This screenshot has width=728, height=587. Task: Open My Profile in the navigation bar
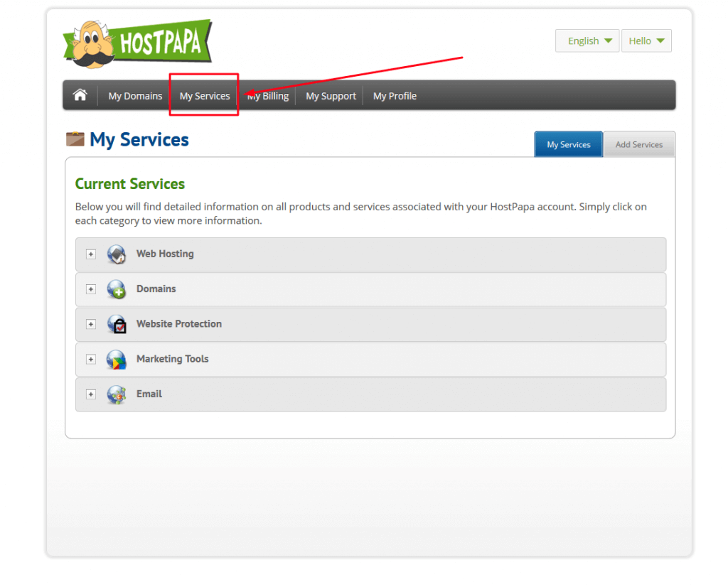pyautogui.click(x=395, y=96)
